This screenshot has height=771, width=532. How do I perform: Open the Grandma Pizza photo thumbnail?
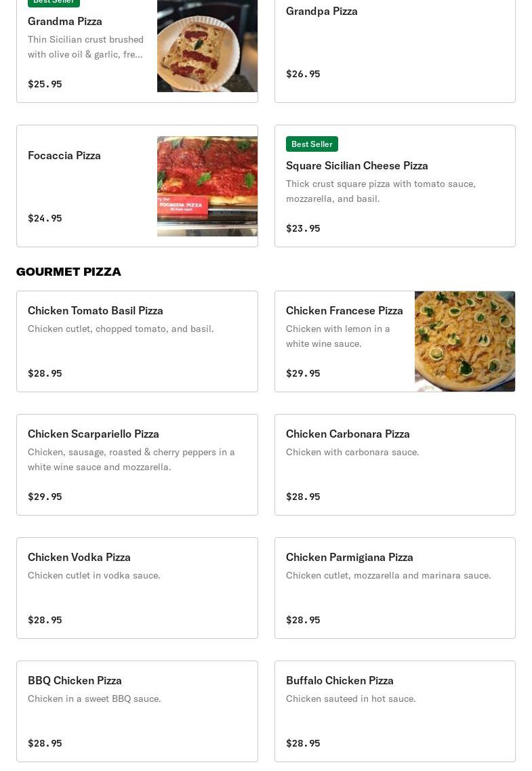point(207,45)
